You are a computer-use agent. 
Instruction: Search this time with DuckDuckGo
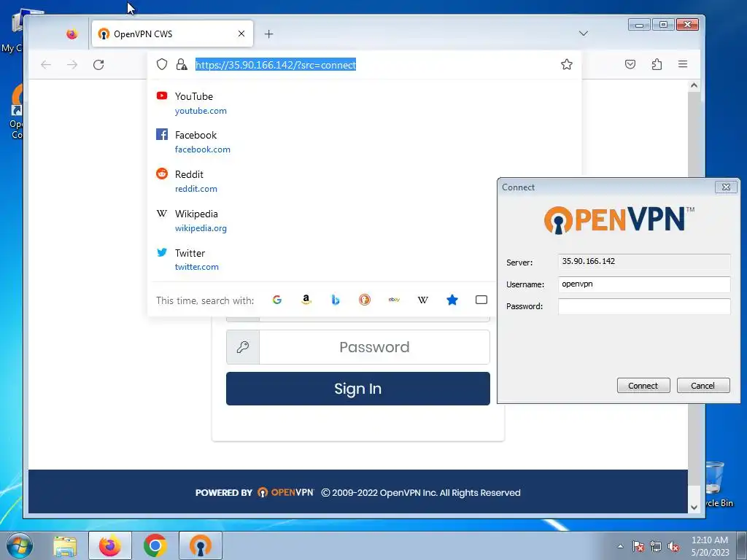[x=365, y=300]
